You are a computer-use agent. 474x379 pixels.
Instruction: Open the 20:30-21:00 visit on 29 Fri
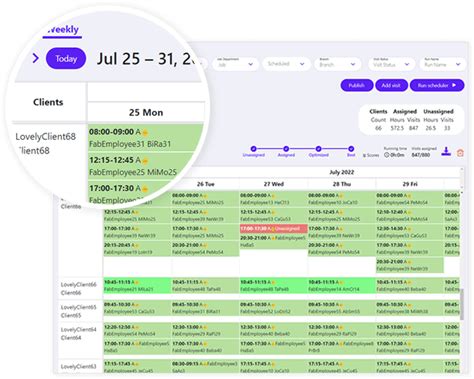(410, 265)
